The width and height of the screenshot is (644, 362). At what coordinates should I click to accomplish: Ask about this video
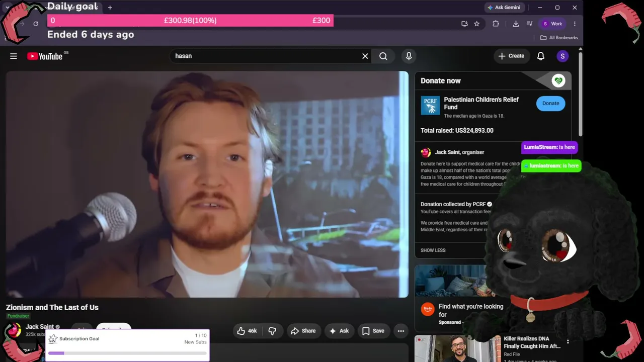(339, 331)
